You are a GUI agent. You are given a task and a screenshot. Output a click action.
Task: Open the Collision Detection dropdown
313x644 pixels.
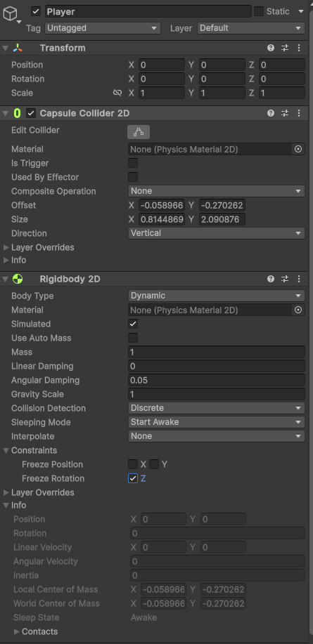[x=217, y=408]
